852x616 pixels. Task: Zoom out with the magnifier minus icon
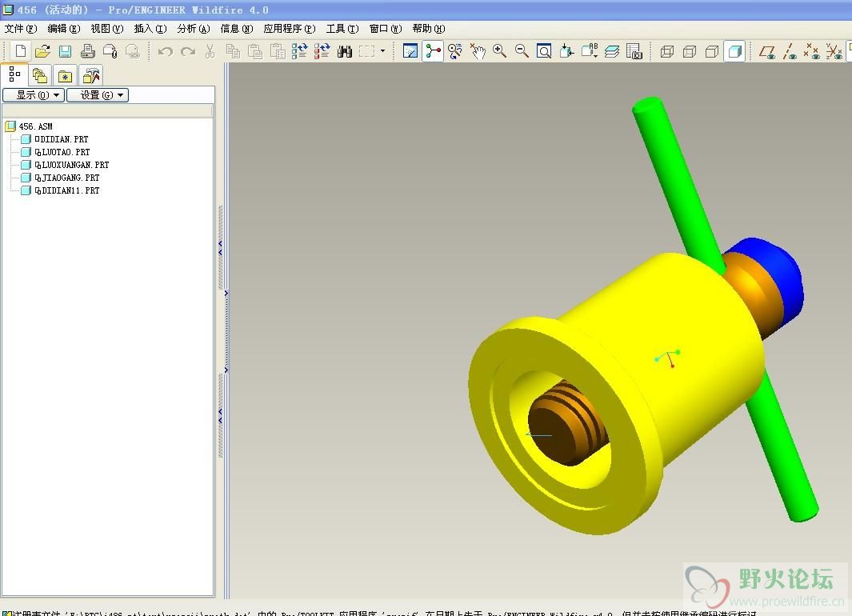click(x=522, y=51)
